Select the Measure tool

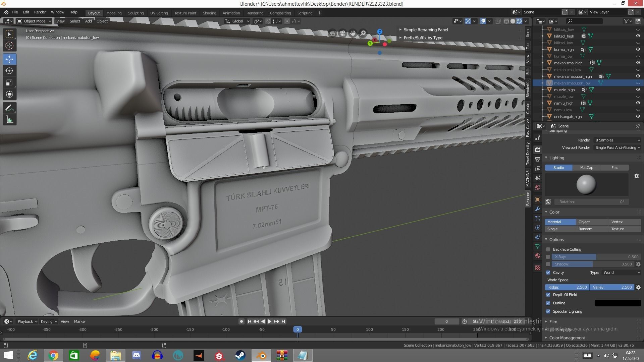(9, 120)
